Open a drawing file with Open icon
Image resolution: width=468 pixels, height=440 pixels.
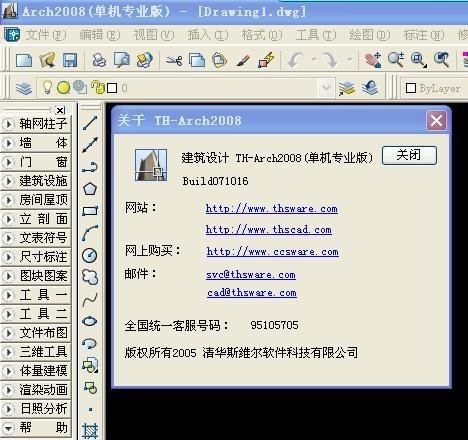pyautogui.click(x=47, y=60)
